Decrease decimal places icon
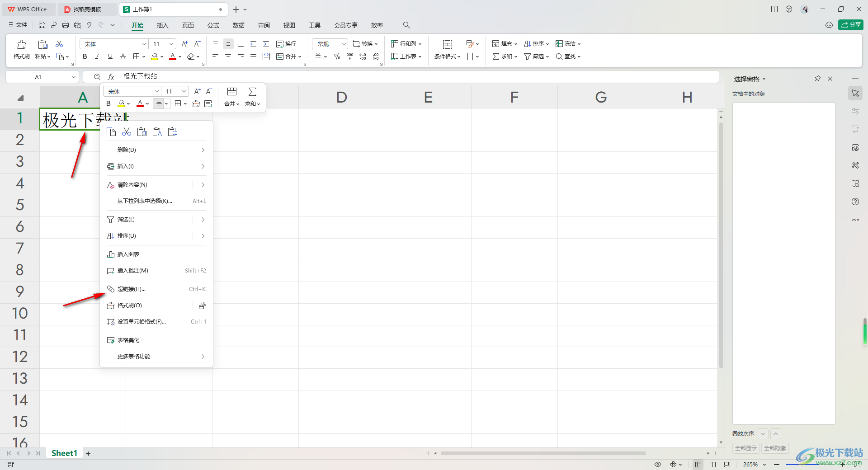 [x=376, y=56]
